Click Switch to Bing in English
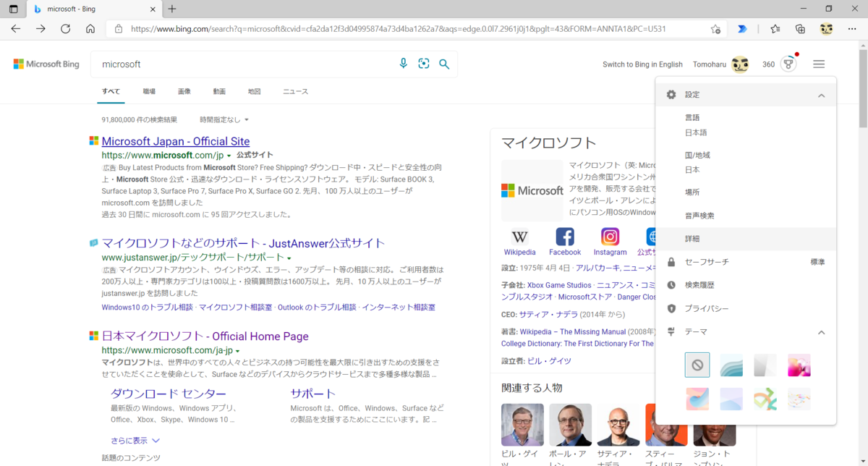Image resolution: width=868 pixels, height=466 pixels. coord(642,64)
